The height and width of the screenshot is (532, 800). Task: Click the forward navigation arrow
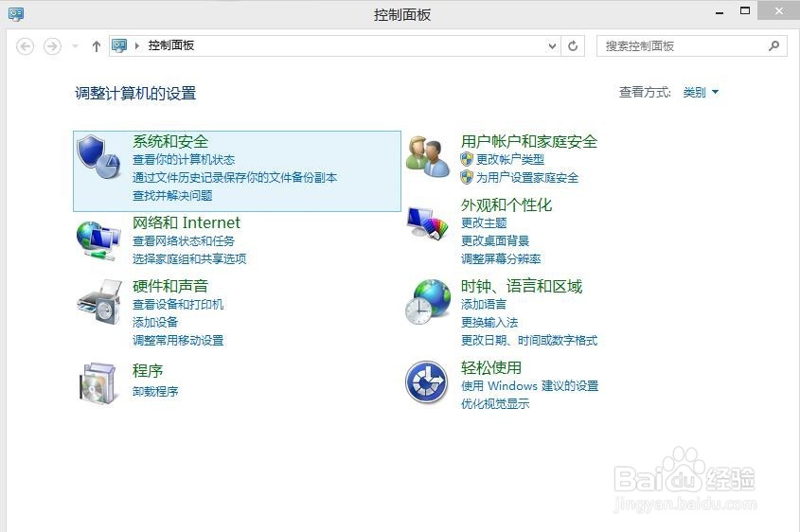(x=52, y=46)
